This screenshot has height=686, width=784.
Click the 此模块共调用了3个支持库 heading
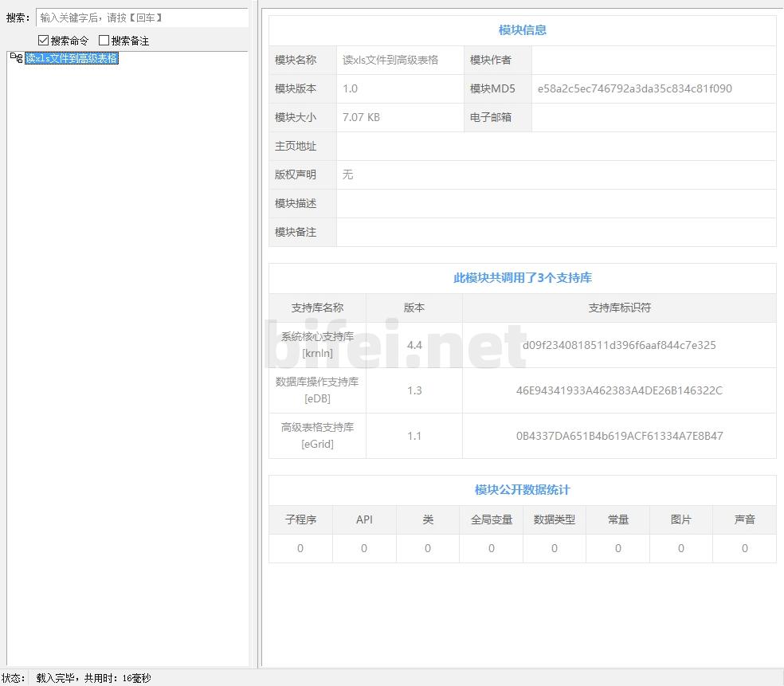[x=522, y=278]
